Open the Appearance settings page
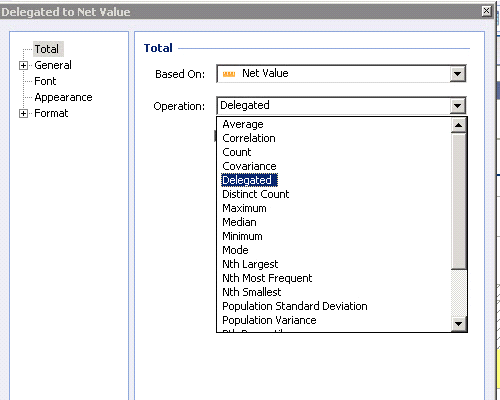This screenshot has width=500, height=400. (63, 97)
